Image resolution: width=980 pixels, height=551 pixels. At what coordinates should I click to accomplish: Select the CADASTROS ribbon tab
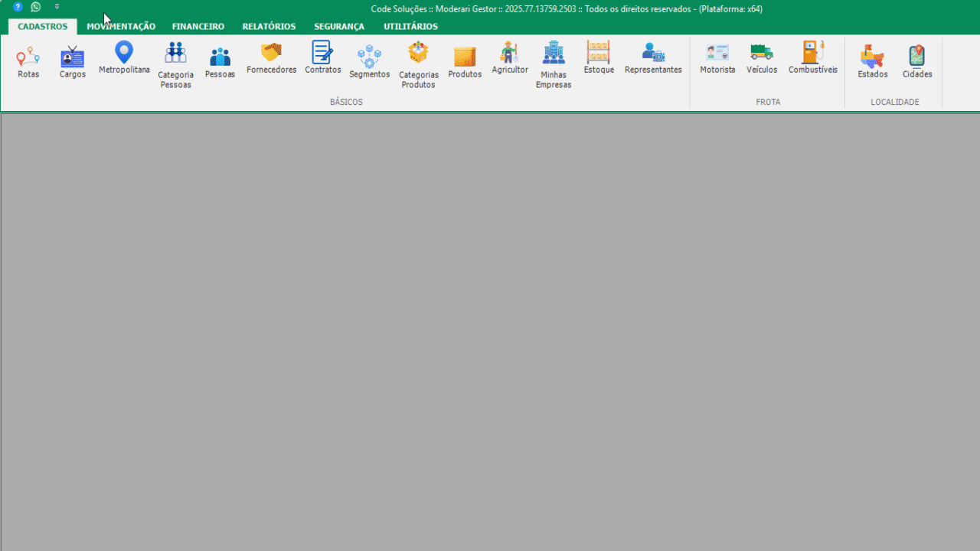coord(43,26)
